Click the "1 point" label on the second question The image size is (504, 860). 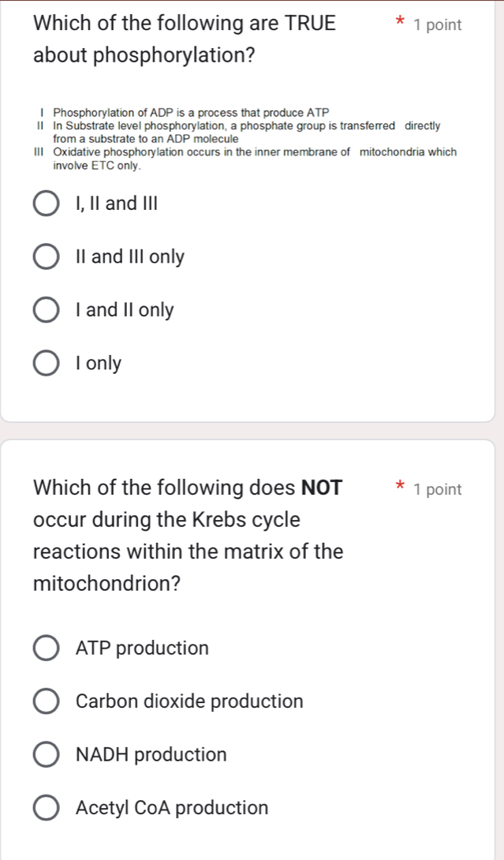click(x=435, y=489)
